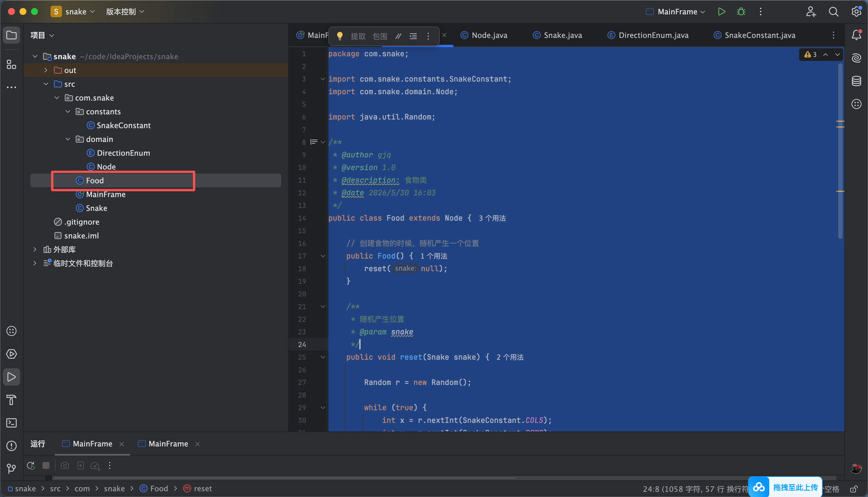
Task: Open the Terminal tool window
Action: point(11,423)
